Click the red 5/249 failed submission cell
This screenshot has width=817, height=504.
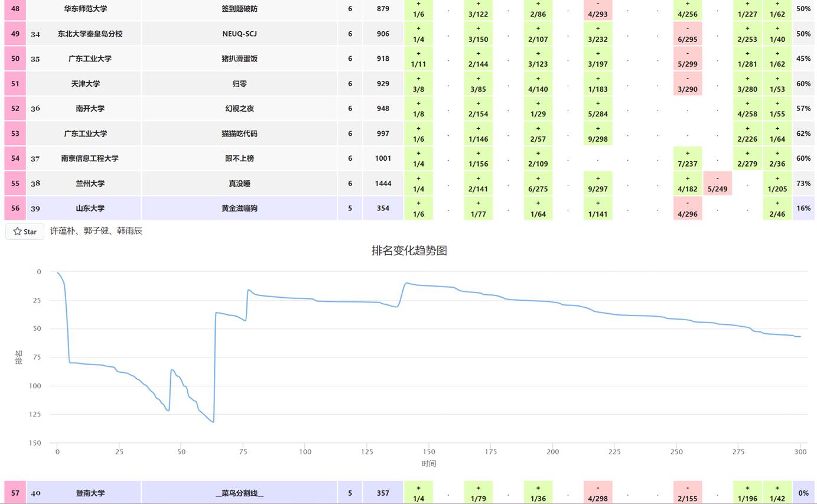717,183
